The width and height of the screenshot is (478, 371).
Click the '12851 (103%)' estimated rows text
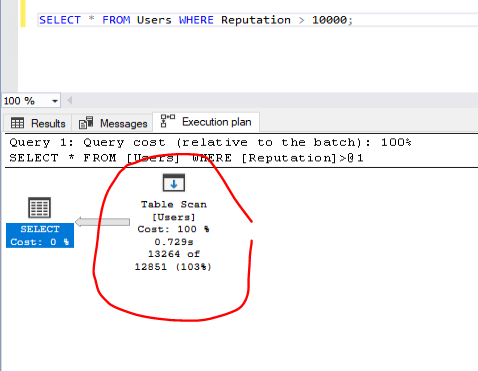(173, 267)
